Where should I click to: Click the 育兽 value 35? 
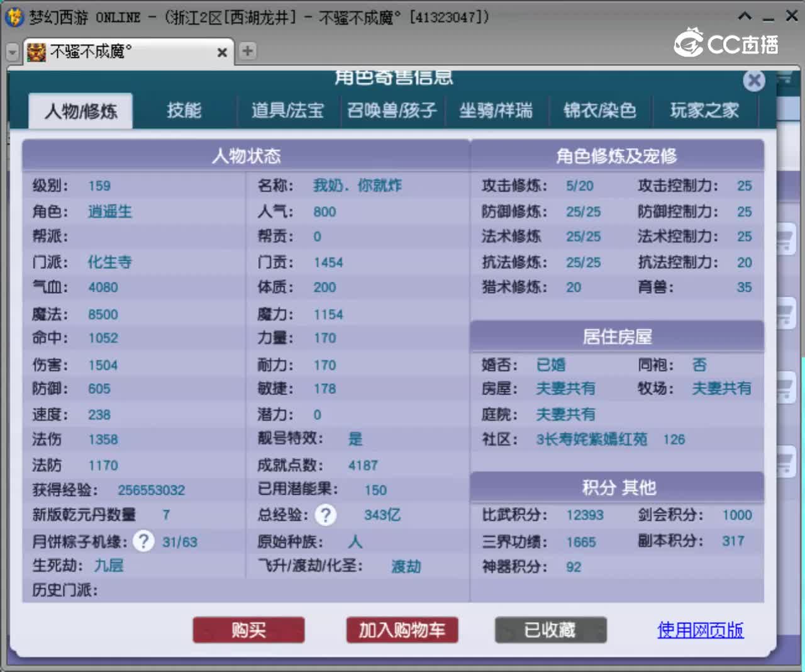pyautogui.click(x=745, y=288)
